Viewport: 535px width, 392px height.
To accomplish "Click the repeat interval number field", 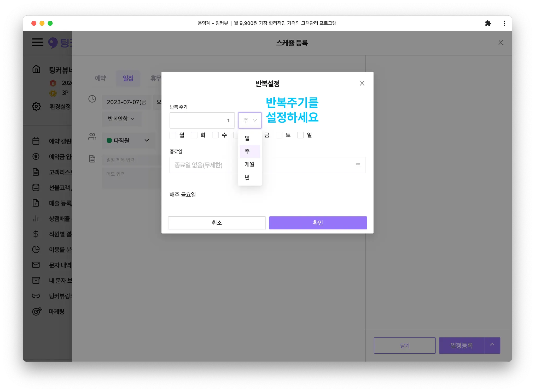I will [x=202, y=120].
